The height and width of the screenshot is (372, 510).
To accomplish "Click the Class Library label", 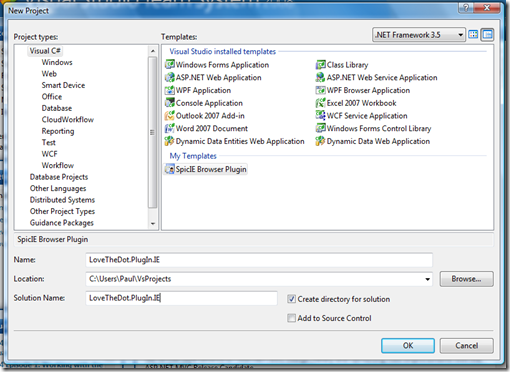I will click(347, 65).
